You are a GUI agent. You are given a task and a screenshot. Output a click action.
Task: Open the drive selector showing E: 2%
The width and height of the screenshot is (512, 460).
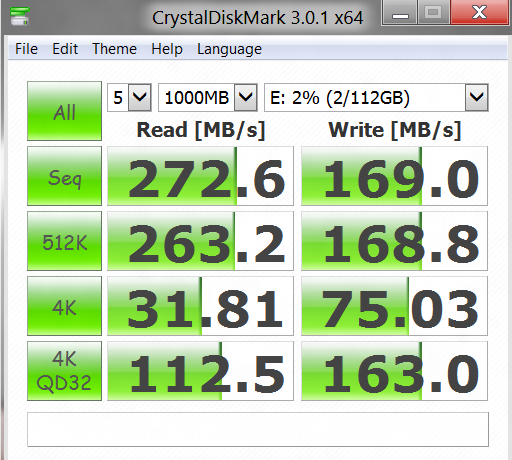(x=376, y=98)
